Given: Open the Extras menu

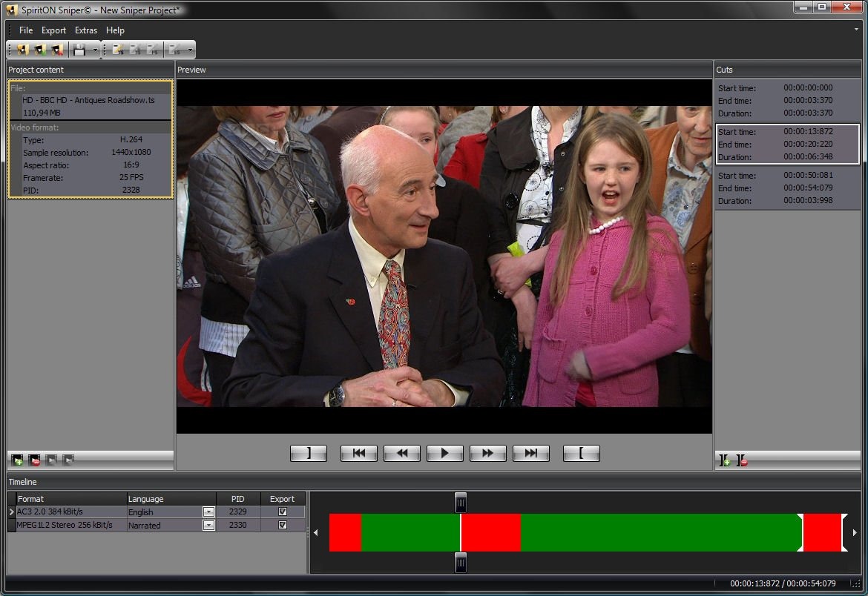Looking at the screenshot, I should coord(86,30).
